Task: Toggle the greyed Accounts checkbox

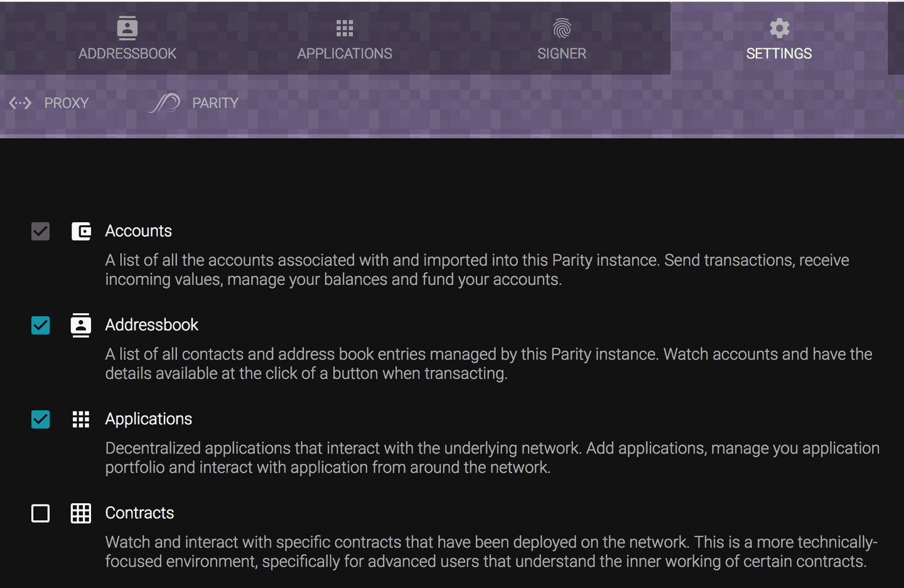Action: [x=41, y=231]
